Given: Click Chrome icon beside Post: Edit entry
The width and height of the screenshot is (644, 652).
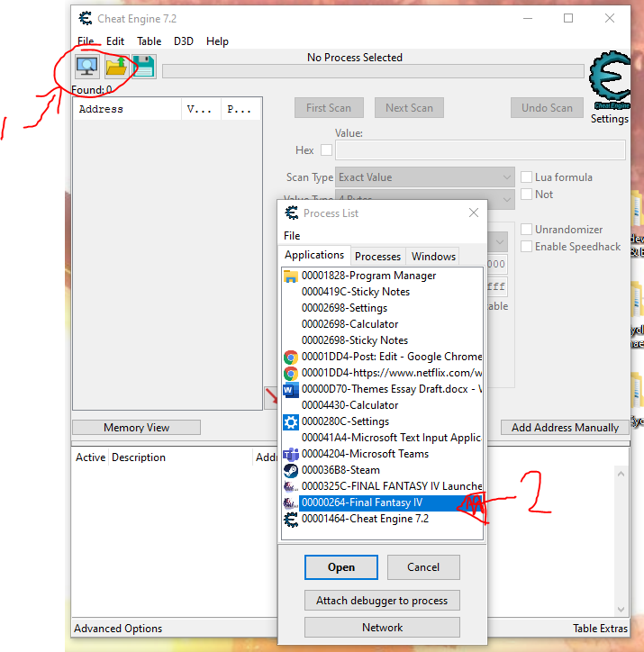Looking at the screenshot, I should [291, 358].
